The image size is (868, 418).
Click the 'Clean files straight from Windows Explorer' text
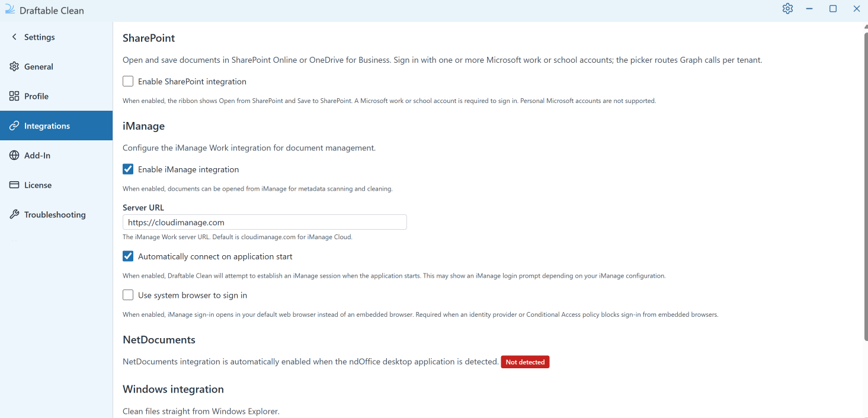(201, 411)
